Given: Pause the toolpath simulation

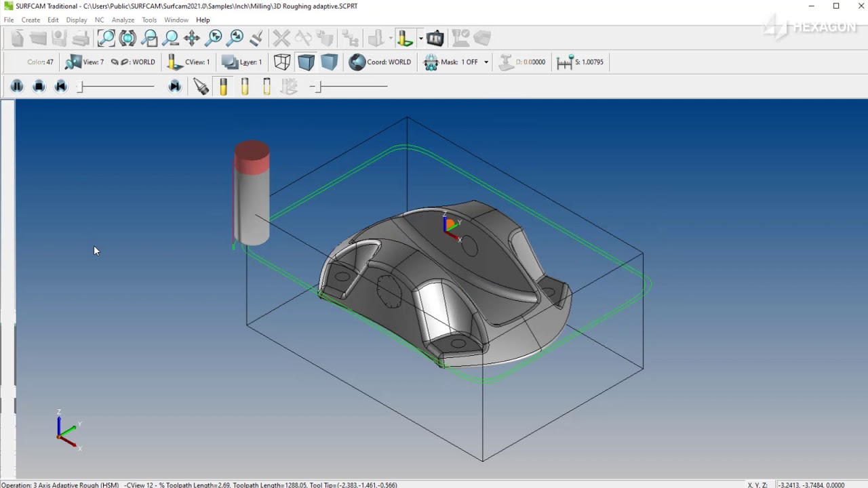Looking at the screenshot, I should click(x=17, y=86).
